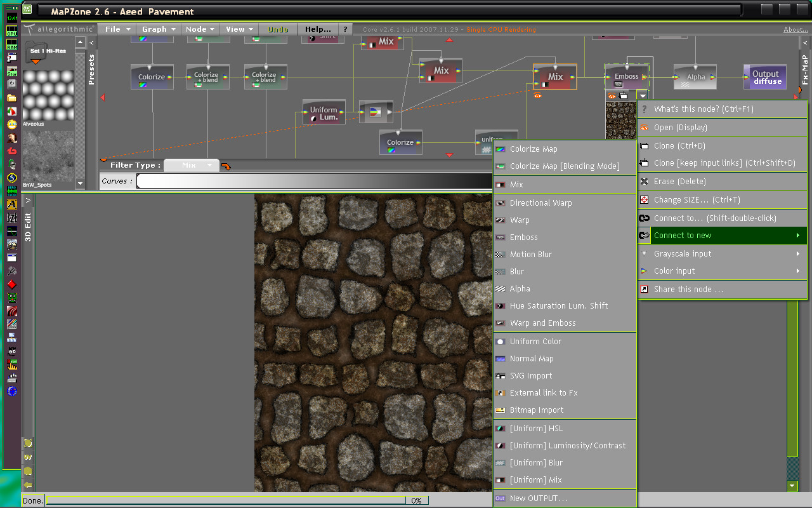812x508 pixels.
Task: Click the orange curved arrow beside Filter Type
Action: 226,166
